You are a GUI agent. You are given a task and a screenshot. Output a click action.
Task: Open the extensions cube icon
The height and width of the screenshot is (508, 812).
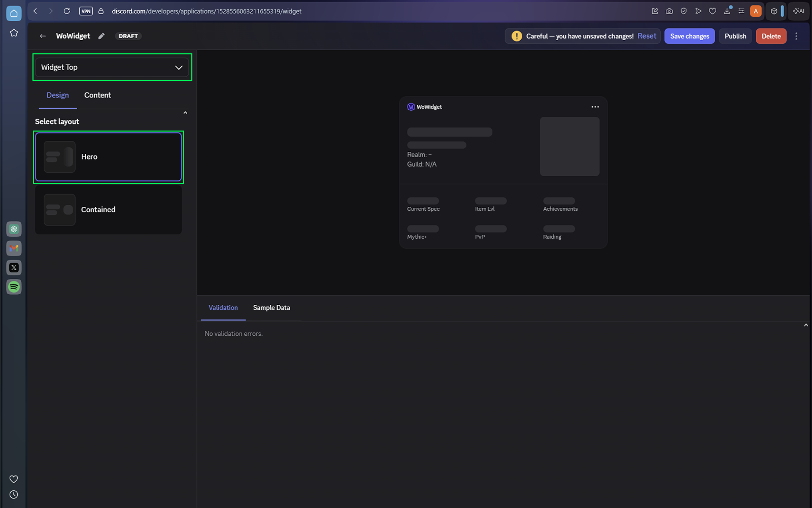774,11
